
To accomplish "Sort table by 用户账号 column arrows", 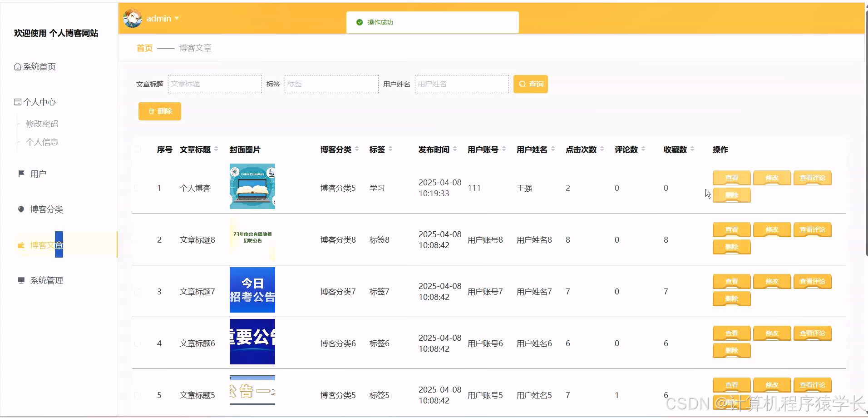I will click(504, 149).
